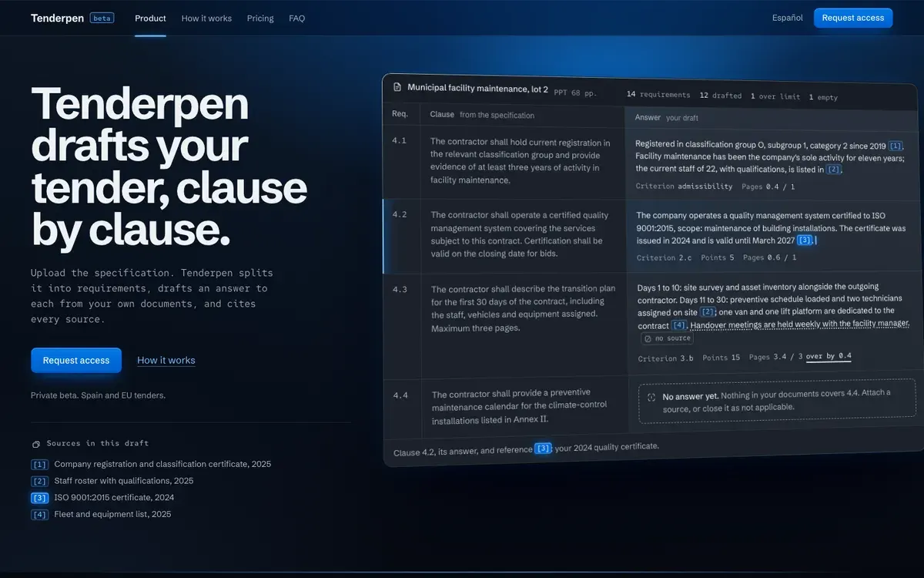Click the document icon beside Municipal facility maintenance
The width and height of the screenshot is (924, 578).
tap(397, 87)
